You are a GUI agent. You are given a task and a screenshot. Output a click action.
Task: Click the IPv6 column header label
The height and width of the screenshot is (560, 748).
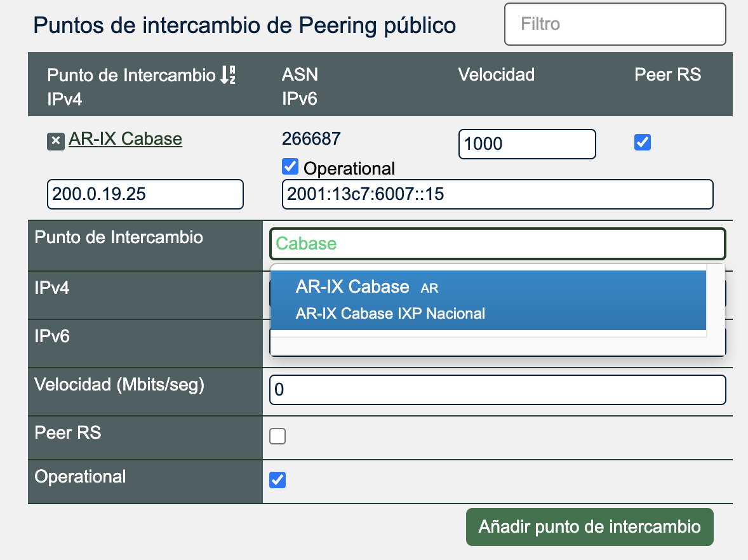[300, 99]
